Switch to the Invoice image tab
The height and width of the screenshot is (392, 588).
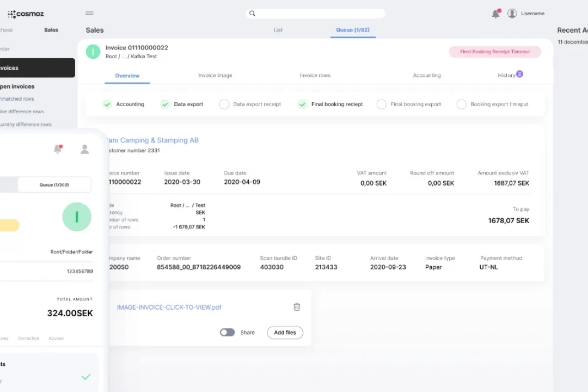(215, 76)
